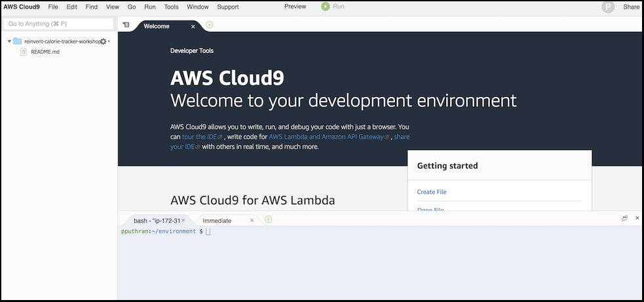The width and height of the screenshot is (644, 302).
Task: Close the bottom console panel
Action: pyautogui.click(x=637, y=218)
